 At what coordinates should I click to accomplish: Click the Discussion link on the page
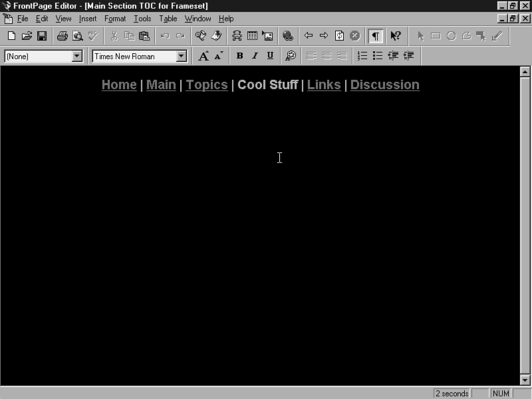(x=384, y=84)
